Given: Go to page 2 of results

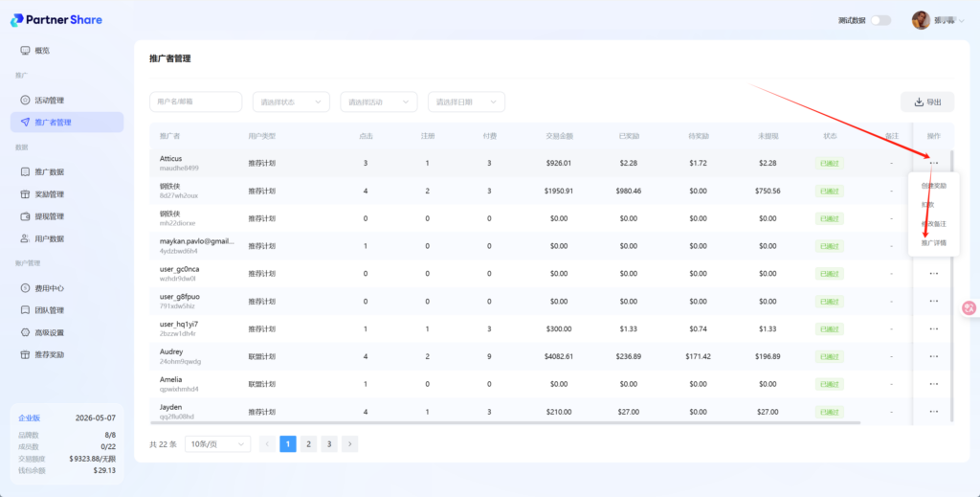Looking at the screenshot, I should coord(308,444).
